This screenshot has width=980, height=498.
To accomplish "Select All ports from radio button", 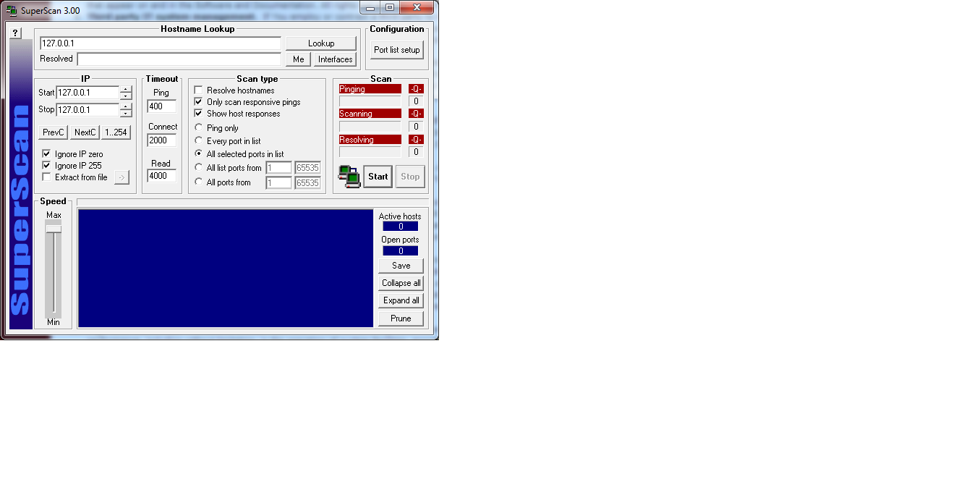I will (x=199, y=182).
